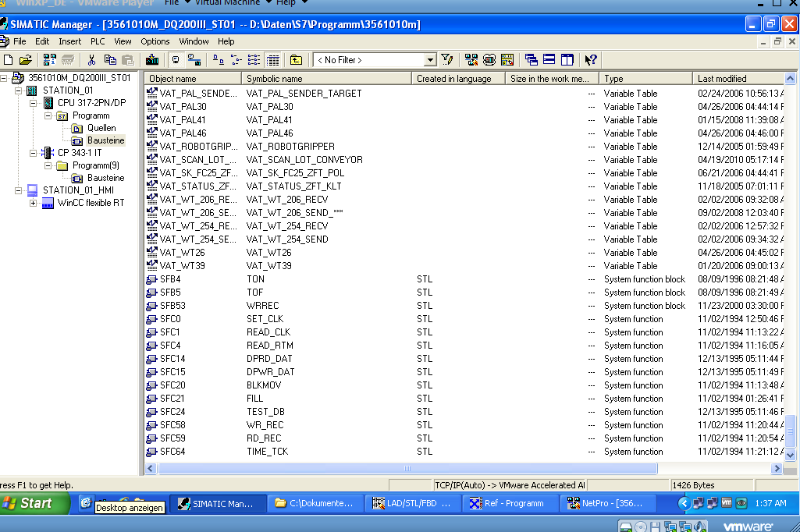
Task: Open the PLC menu
Action: pos(98,41)
